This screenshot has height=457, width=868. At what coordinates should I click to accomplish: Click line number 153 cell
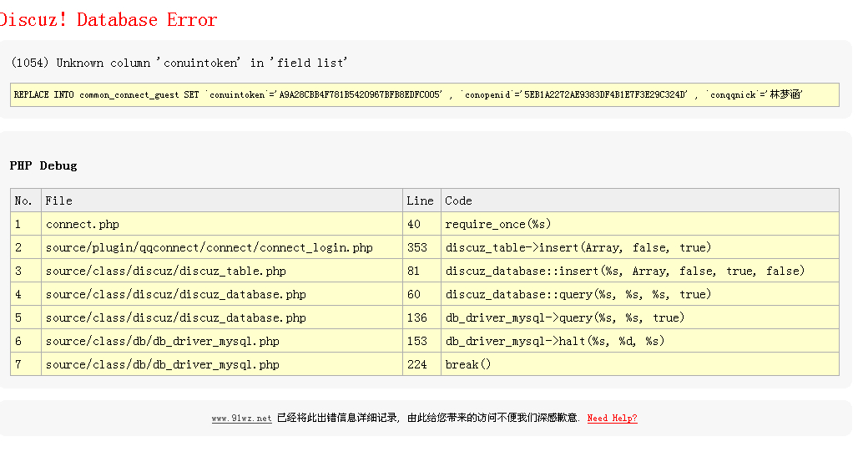(x=421, y=341)
